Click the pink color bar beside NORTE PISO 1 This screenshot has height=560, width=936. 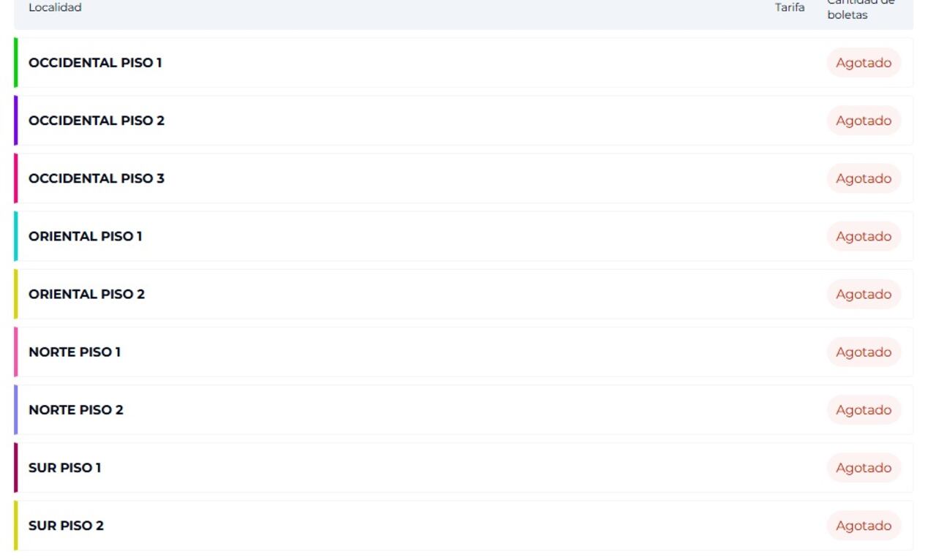point(15,352)
